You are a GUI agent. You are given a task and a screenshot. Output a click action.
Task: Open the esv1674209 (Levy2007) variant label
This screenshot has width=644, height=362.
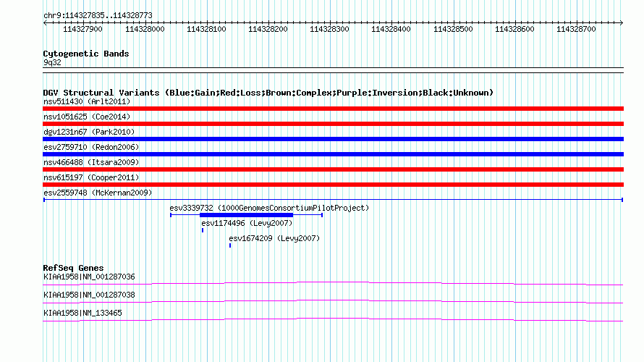click(x=274, y=238)
